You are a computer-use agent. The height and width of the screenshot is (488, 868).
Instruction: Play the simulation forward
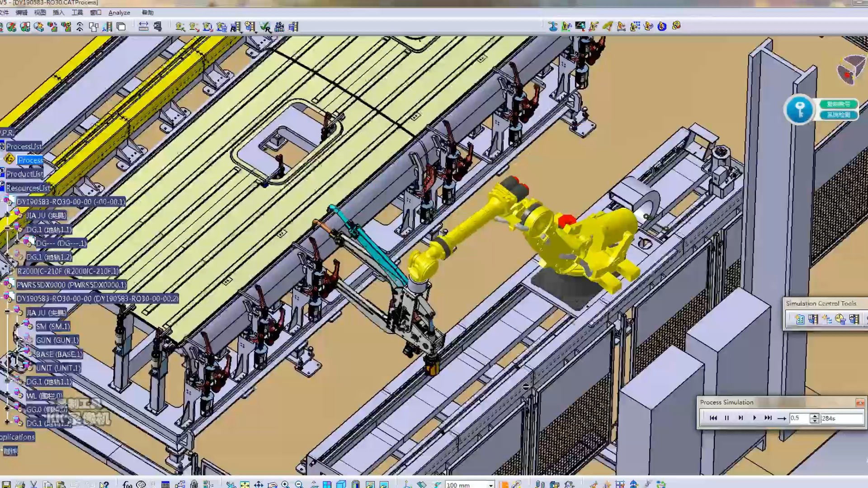click(754, 418)
